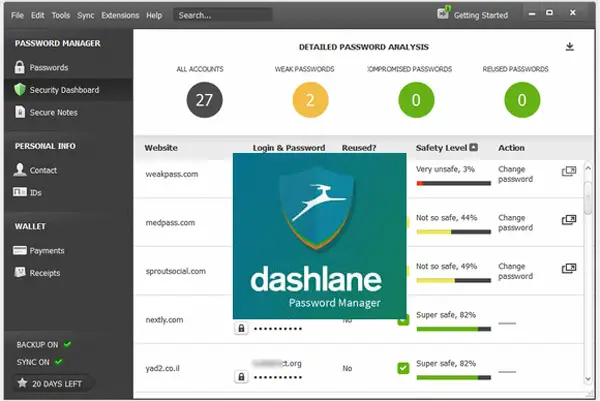The image size is (600, 401).
Task: Click Change password for weakpass.com
Action: tap(515, 174)
